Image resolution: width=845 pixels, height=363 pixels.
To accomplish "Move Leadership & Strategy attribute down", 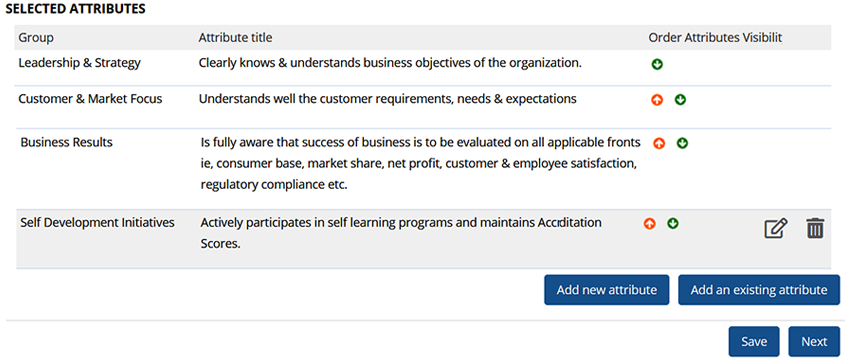I will [657, 65].
